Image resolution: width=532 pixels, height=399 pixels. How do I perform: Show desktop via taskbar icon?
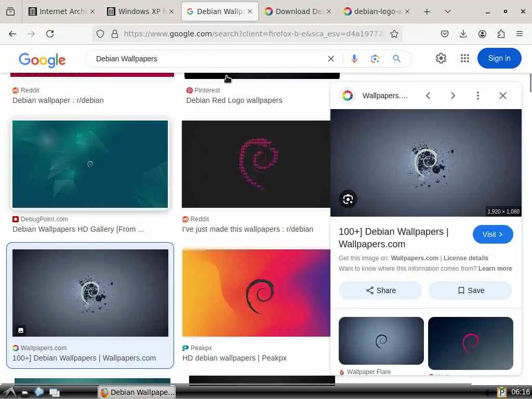(x=55, y=393)
